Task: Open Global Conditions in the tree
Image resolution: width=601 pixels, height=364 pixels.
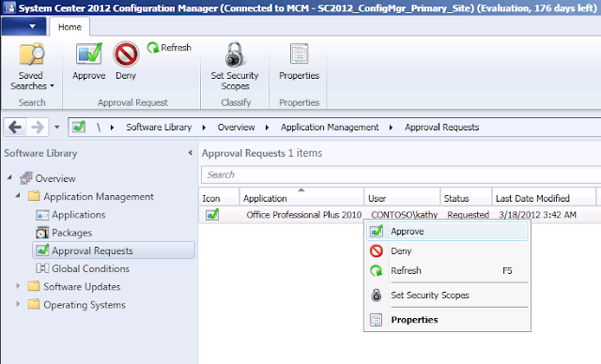Action: [83, 268]
